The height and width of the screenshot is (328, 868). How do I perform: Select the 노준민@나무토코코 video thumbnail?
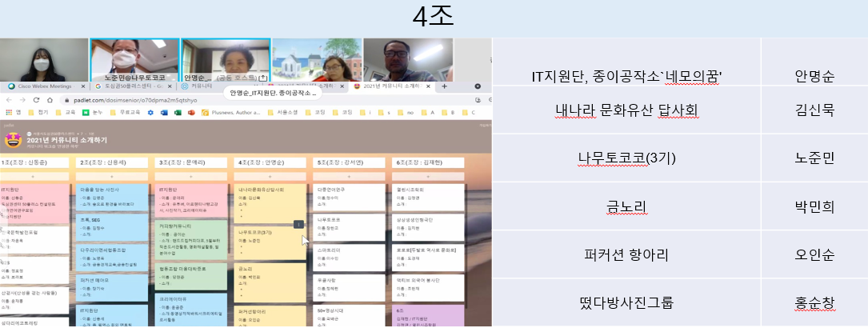[x=134, y=60]
